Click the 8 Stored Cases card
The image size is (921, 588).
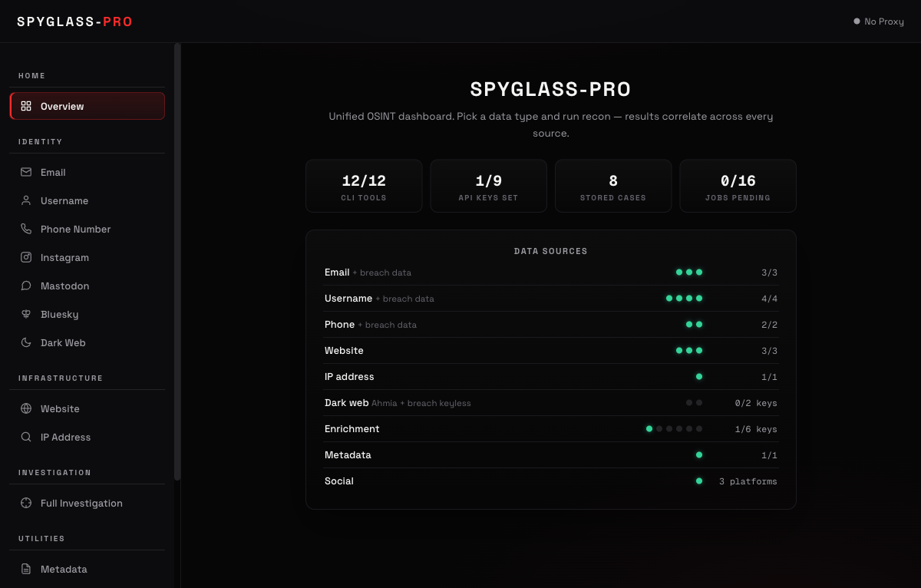point(613,186)
